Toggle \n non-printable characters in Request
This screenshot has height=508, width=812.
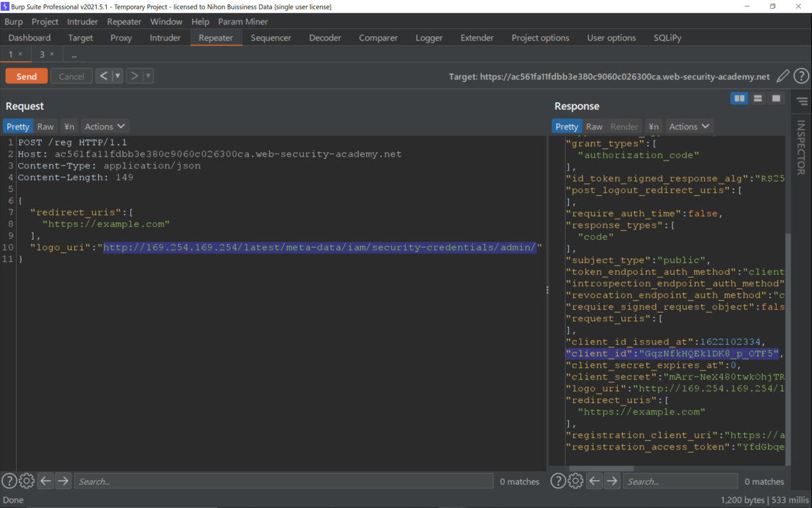point(69,127)
